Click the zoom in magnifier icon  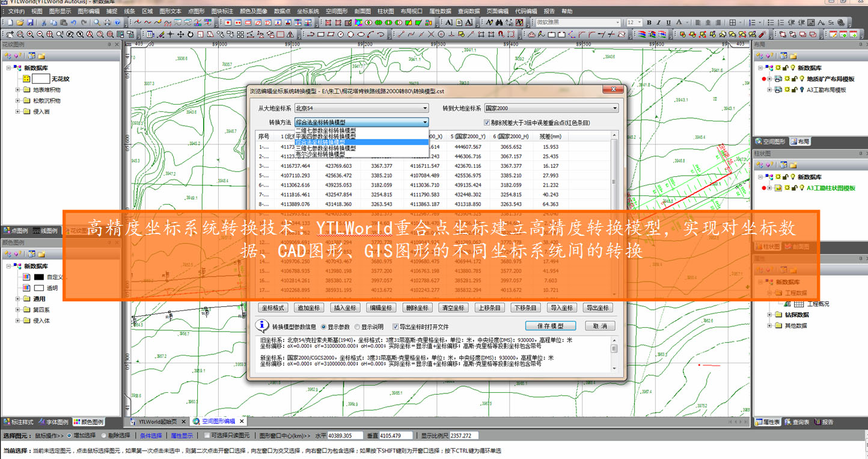click(30, 34)
